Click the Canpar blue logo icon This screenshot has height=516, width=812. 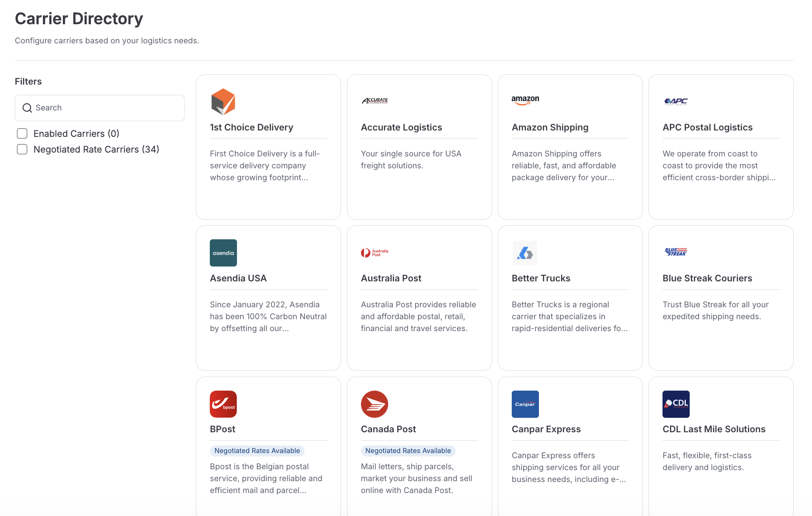[525, 404]
